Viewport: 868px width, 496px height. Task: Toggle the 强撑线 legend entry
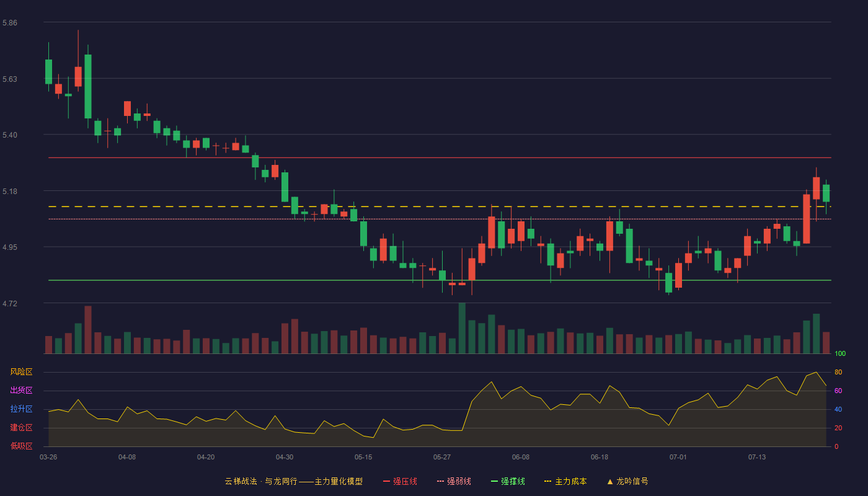tap(508, 481)
